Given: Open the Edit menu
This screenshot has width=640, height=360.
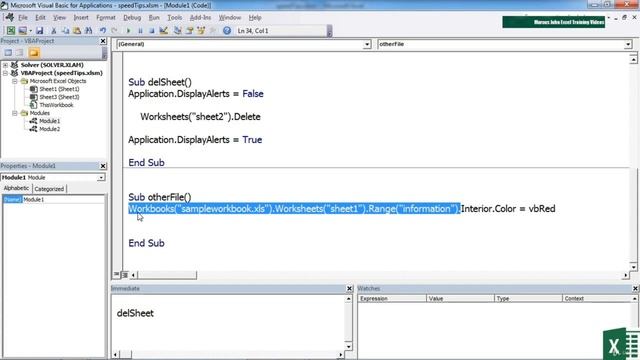Looking at the screenshot, I should 40,18.
